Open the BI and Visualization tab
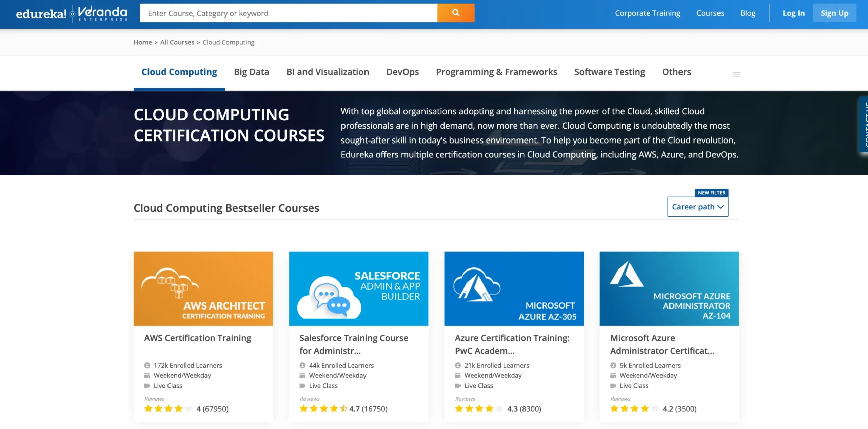Viewport: 868px width, 429px height. 328,72
